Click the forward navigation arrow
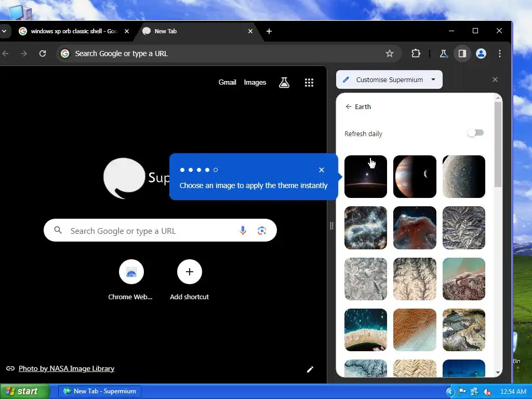This screenshot has height=399, width=532. coord(24,54)
